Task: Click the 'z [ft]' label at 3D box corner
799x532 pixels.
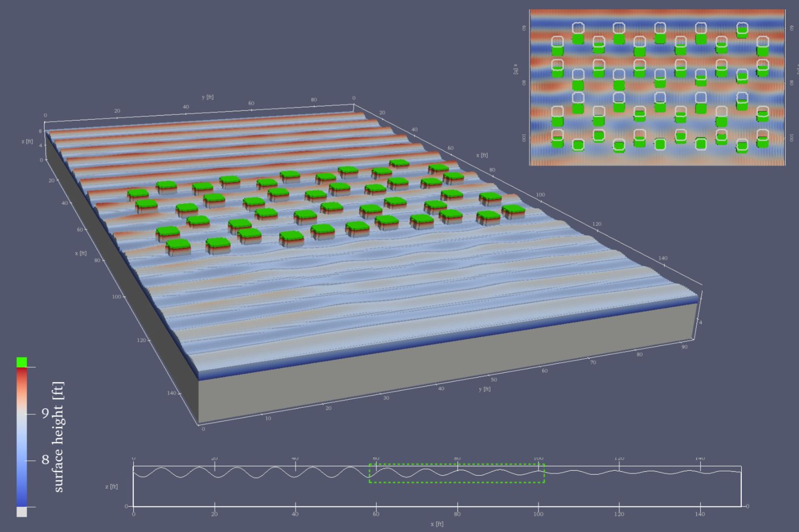Action: 27,142
